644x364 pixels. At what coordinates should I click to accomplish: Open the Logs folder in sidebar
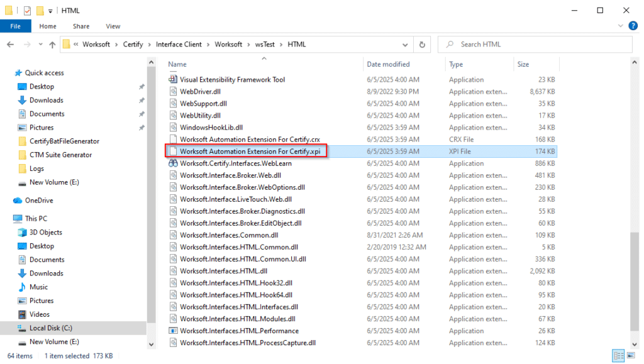pyautogui.click(x=36, y=168)
